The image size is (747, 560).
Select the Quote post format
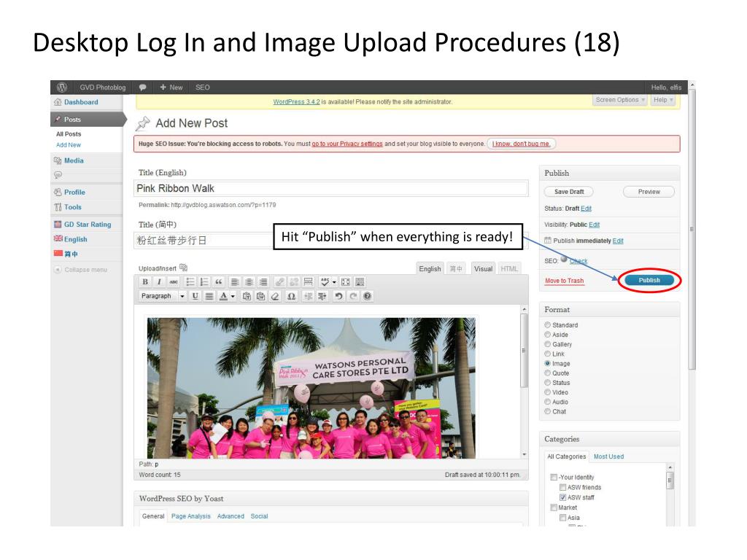pyautogui.click(x=547, y=373)
